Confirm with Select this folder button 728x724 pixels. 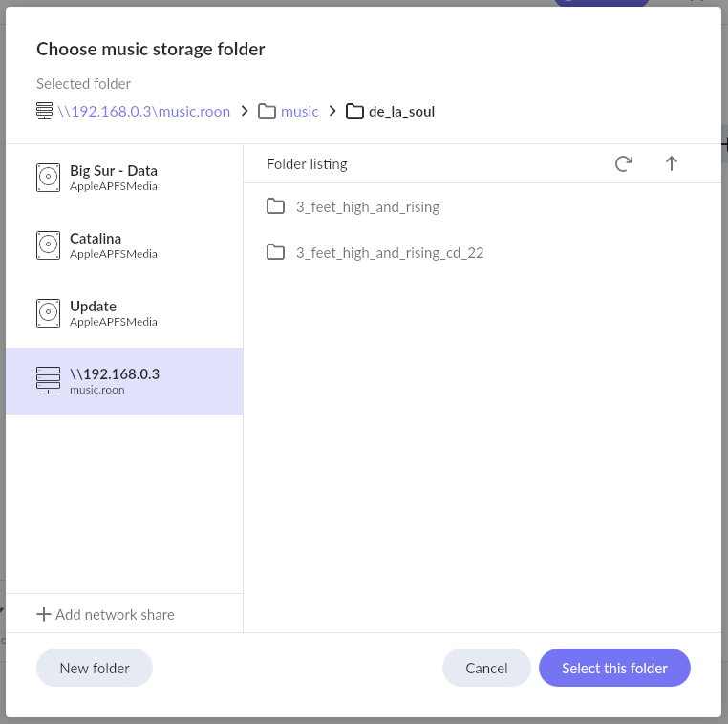coord(614,668)
